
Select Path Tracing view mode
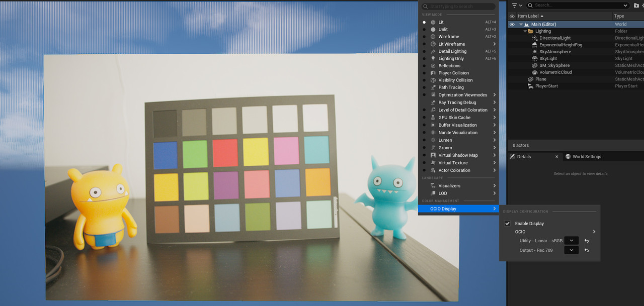pyautogui.click(x=459, y=87)
